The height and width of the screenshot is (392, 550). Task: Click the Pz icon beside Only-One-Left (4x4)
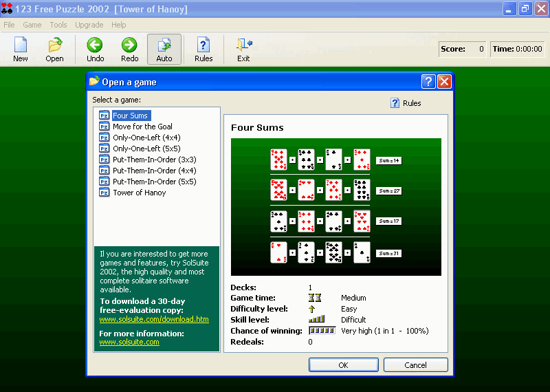[104, 138]
